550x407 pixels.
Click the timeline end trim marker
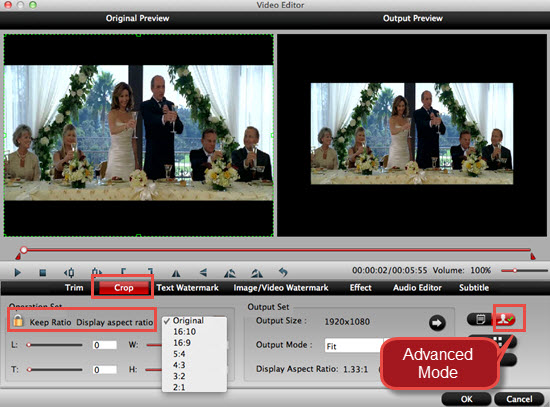point(533,256)
